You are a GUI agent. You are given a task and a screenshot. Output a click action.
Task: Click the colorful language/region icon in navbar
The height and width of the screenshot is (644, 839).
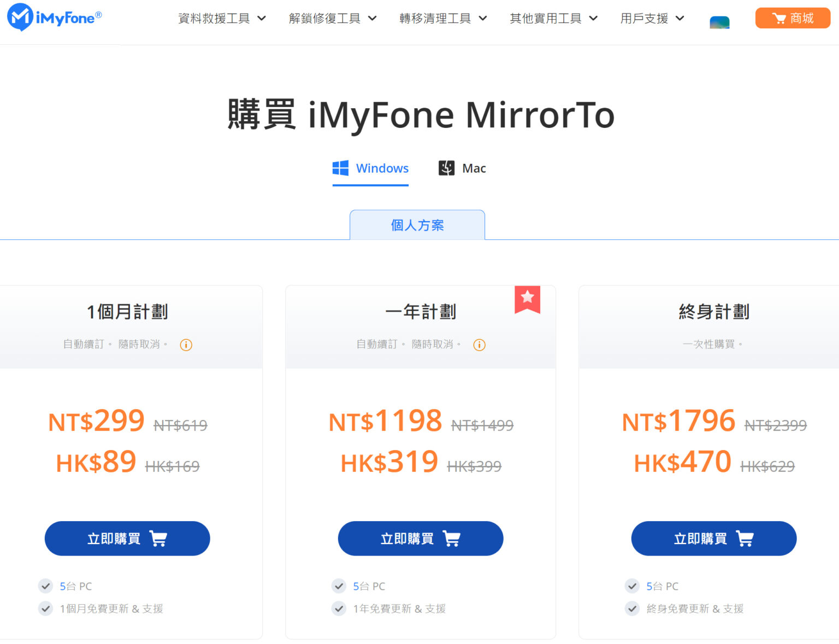tap(719, 22)
